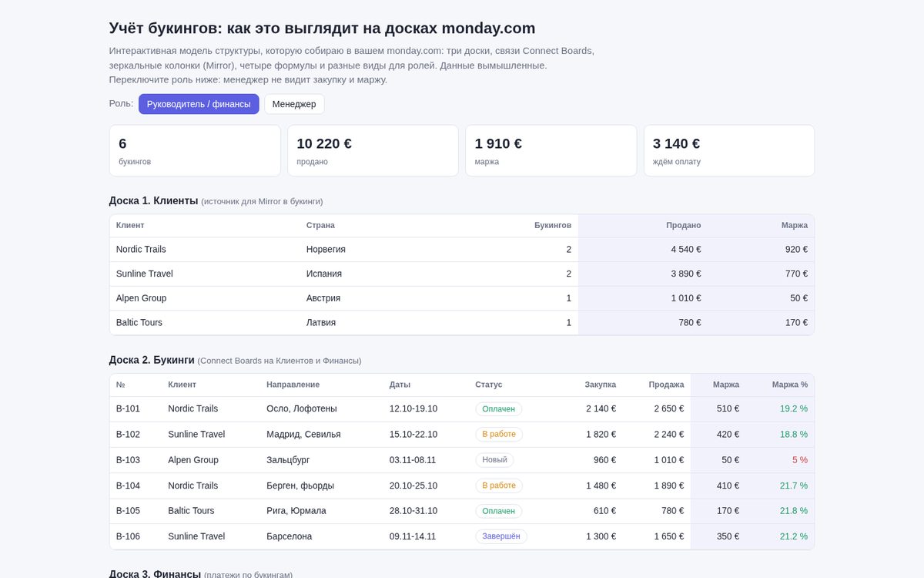
Task: Click the Продажа column header
Action: (x=666, y=385)
